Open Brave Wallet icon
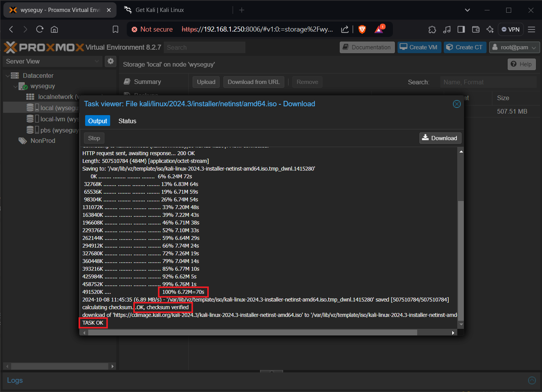542x392 pixels. click(476, 29)
